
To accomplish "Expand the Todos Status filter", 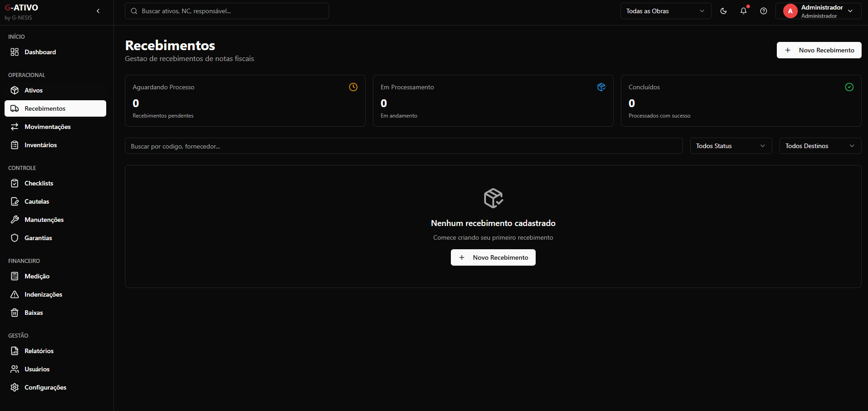I will pyautogui.click(x=731, y=146).
